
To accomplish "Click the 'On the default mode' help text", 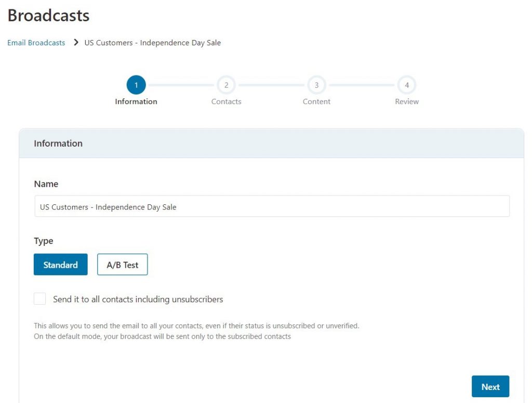I will tap(163, 336).
